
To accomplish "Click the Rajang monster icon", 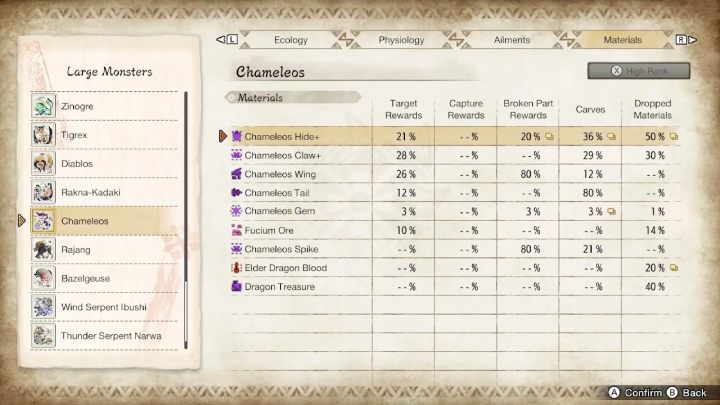I will [43, 250].
